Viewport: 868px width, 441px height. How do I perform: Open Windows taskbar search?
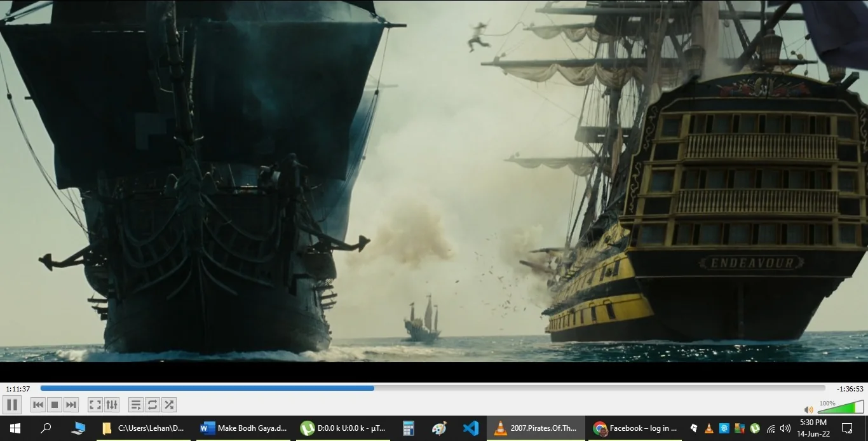[x=46, y=428]
